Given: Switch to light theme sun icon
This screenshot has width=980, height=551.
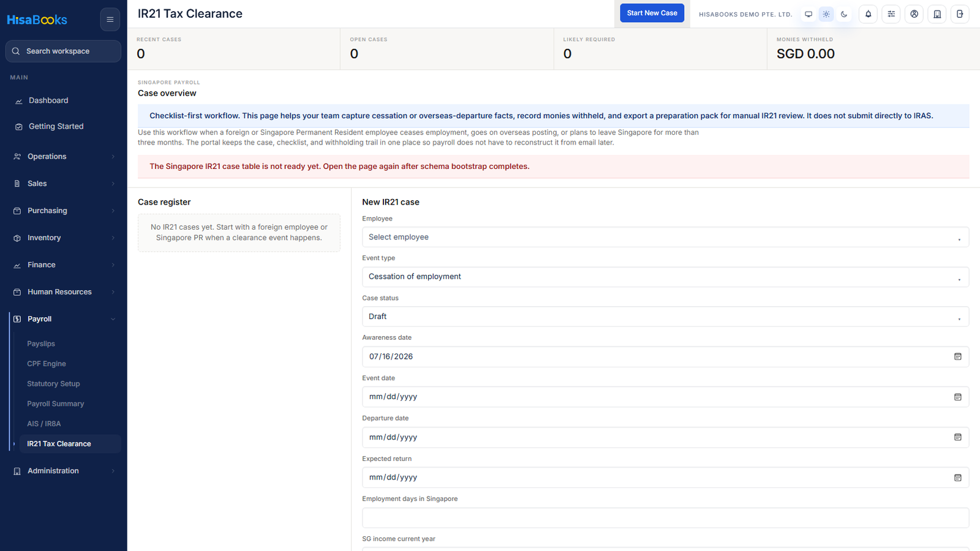Looking at the screenshot, I should pos(826,14).
